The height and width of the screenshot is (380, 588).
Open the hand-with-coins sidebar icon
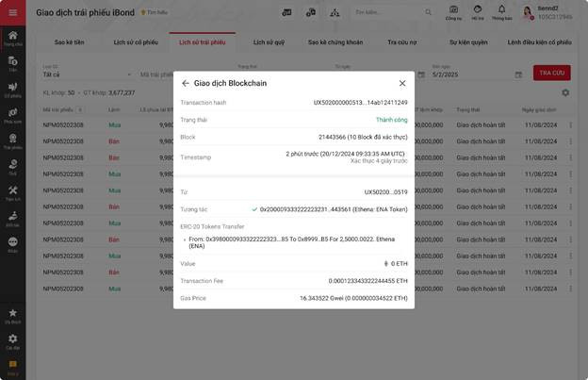(13, 219)
